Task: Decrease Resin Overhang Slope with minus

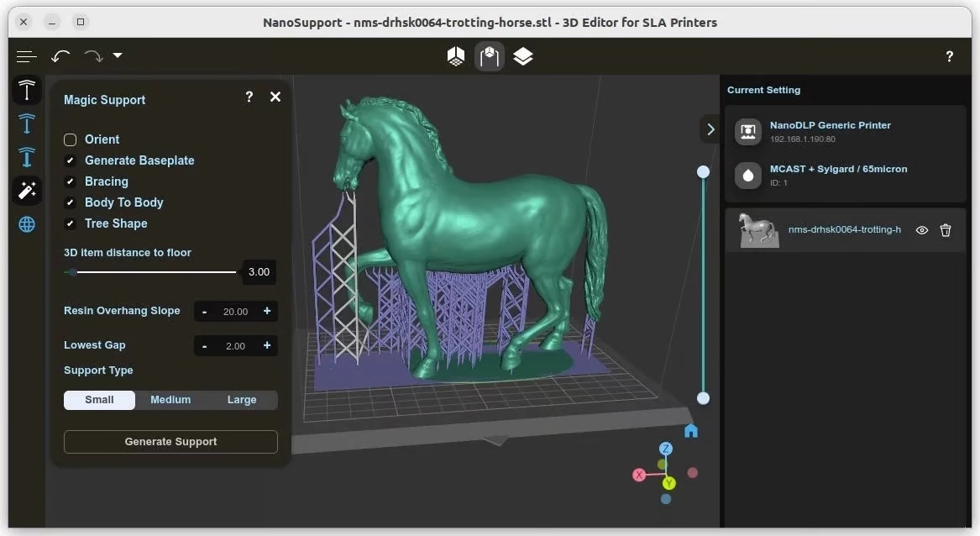Action: (204, 312)
